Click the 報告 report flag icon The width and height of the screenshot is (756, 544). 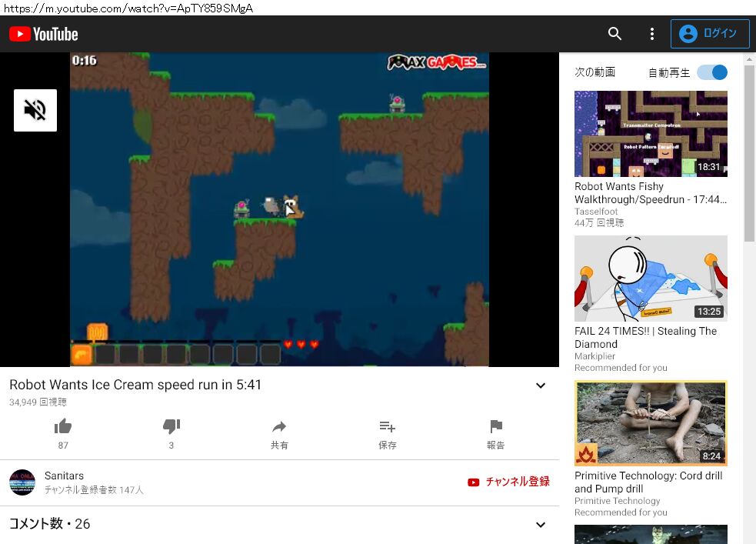495,426
